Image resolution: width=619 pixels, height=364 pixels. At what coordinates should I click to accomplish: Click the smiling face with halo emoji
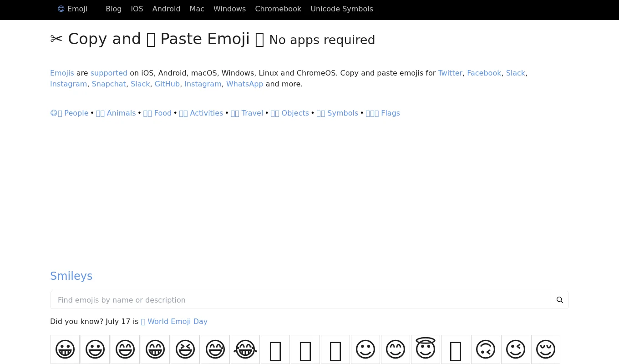(x=426, y=349)
